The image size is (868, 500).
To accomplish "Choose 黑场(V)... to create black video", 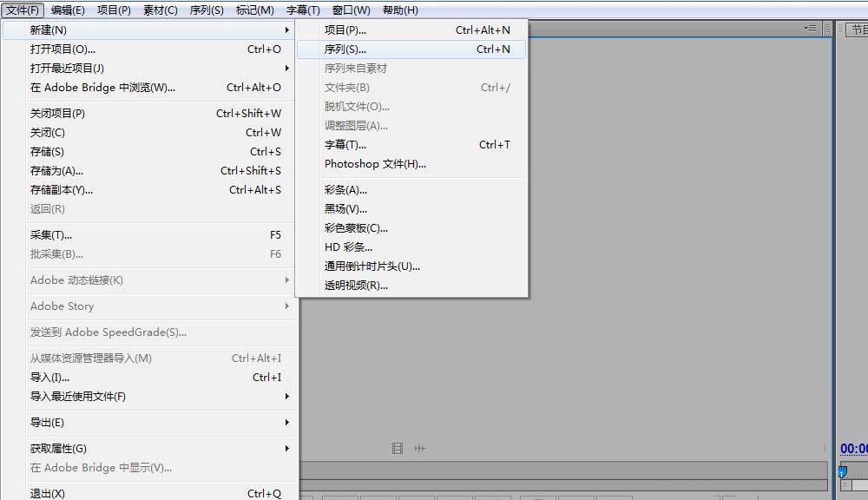I will [x=345, y=208].
